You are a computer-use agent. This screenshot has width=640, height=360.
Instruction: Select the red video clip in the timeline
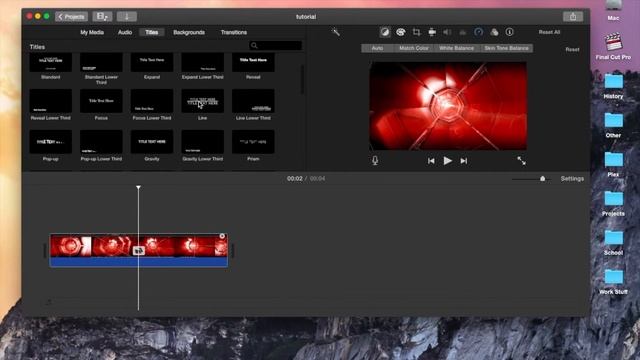click(x=139, y=245)
